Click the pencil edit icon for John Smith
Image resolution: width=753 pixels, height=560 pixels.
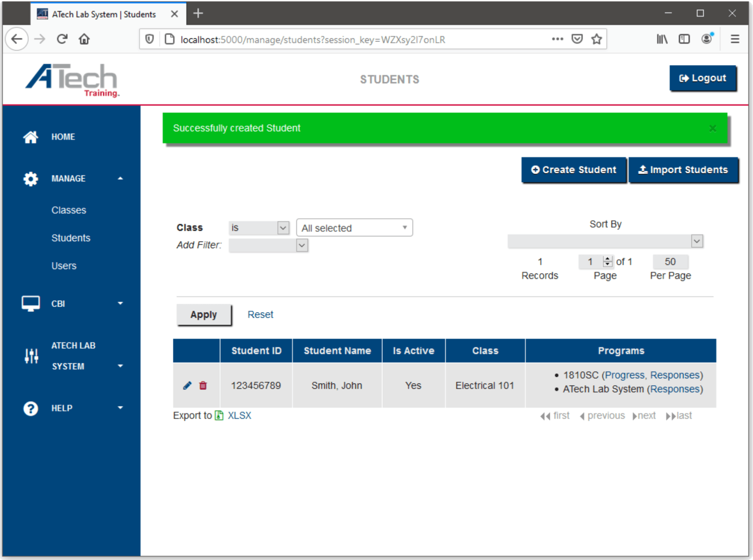coord(187,385)
